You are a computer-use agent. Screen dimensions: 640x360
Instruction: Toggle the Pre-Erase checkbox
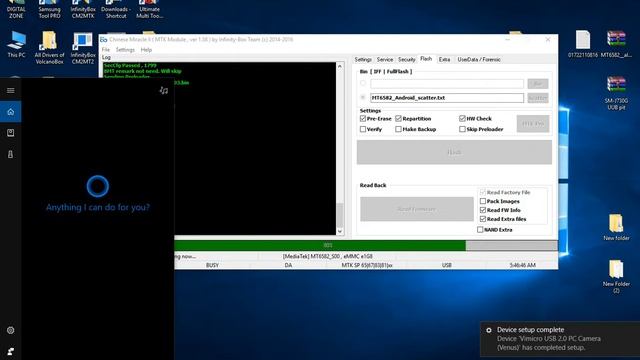point(363,118)
